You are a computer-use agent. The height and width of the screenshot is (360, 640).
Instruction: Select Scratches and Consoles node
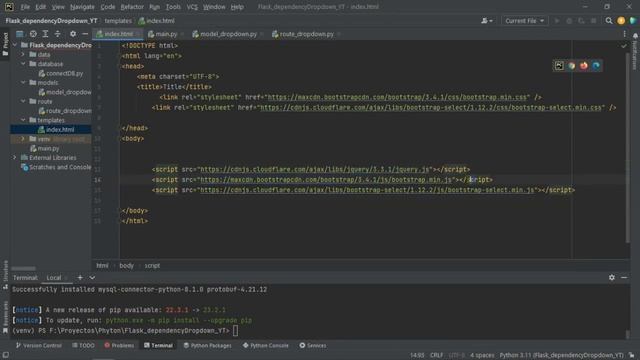56,167
